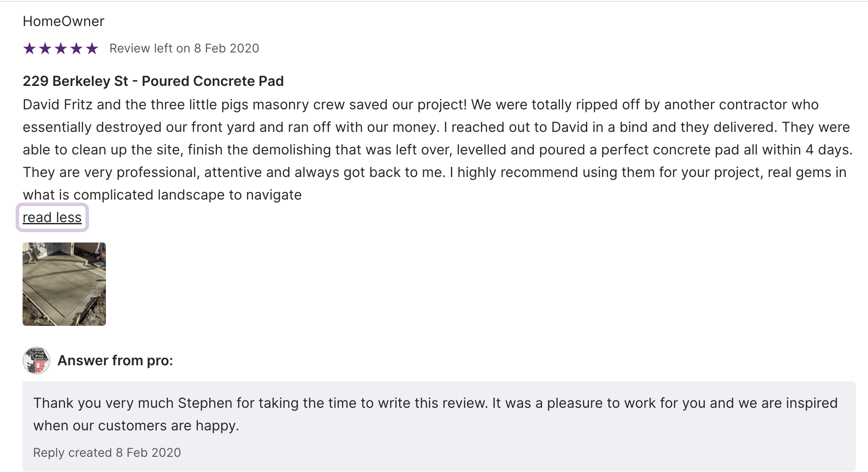Collapse the review with 'read less'
The image size is (868, 472).
coord(52,217)
